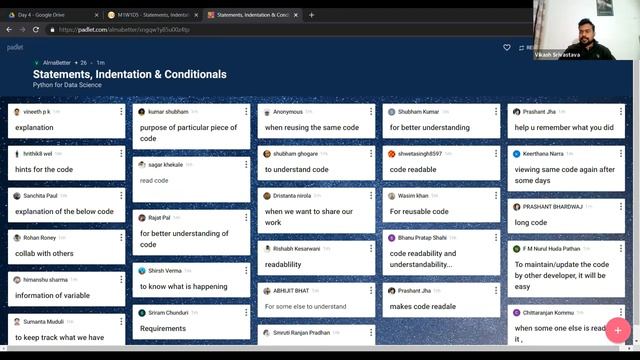The height and width of the screenshot is (360, 640).
Task: Open a new browser tab
Action: [x=311, y=15]
